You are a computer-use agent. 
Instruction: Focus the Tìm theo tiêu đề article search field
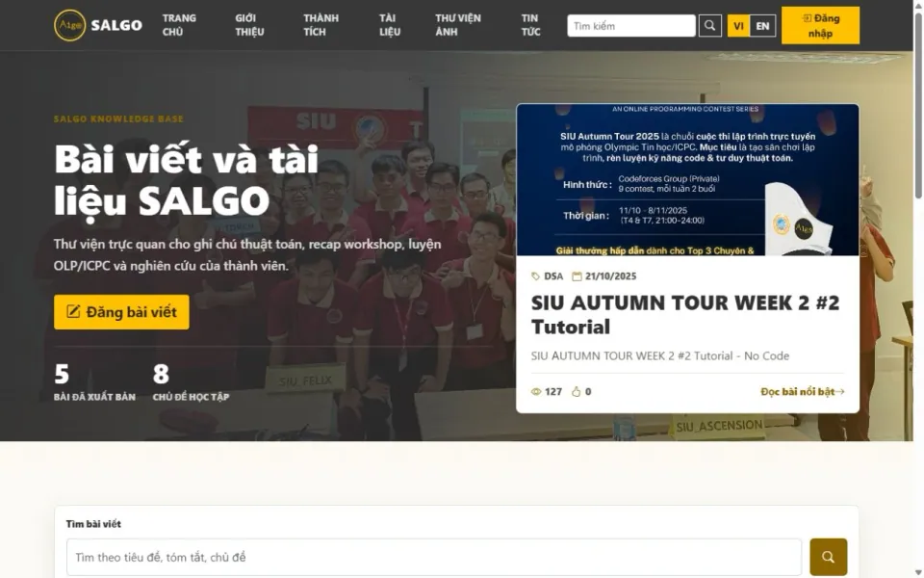coord(434,558)
